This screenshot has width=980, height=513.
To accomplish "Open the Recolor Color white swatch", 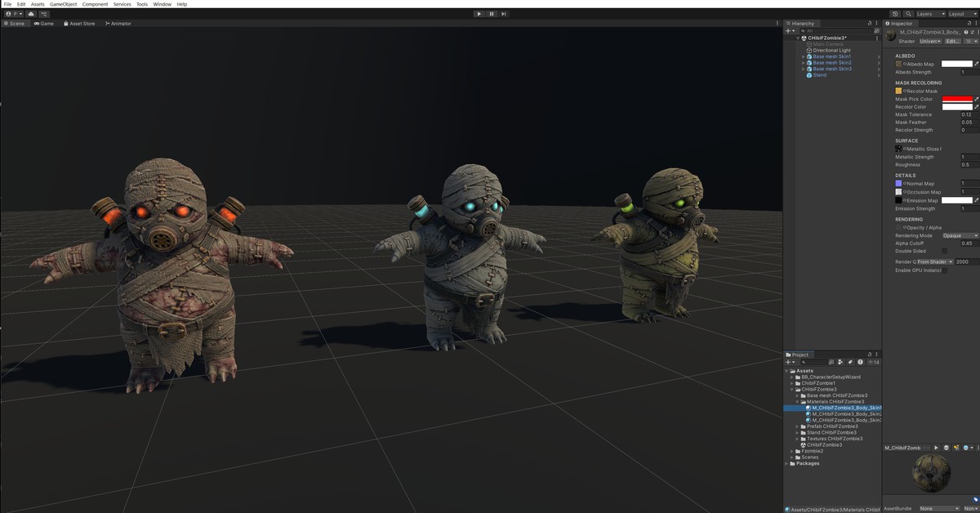I will tap(957, 107).
